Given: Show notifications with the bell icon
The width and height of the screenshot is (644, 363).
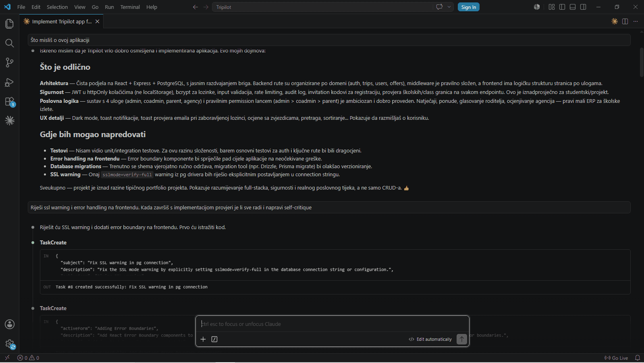Looking at the screenshot, I should click(638, 358).
